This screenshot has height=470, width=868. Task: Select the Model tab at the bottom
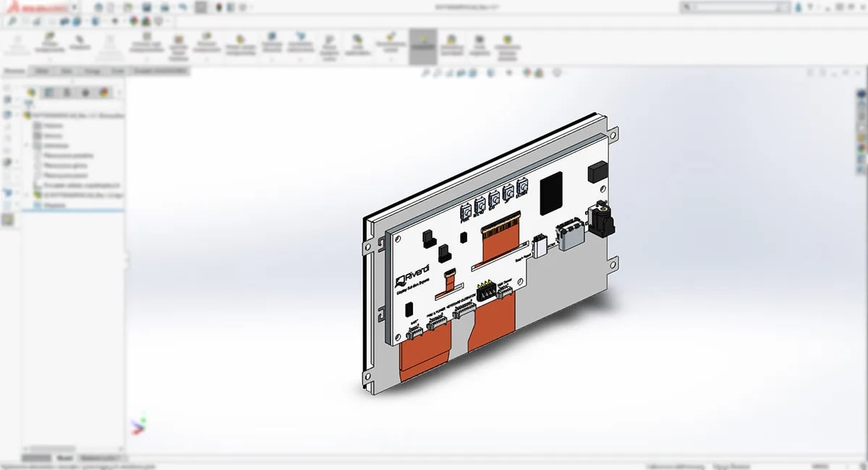(64, 458)
